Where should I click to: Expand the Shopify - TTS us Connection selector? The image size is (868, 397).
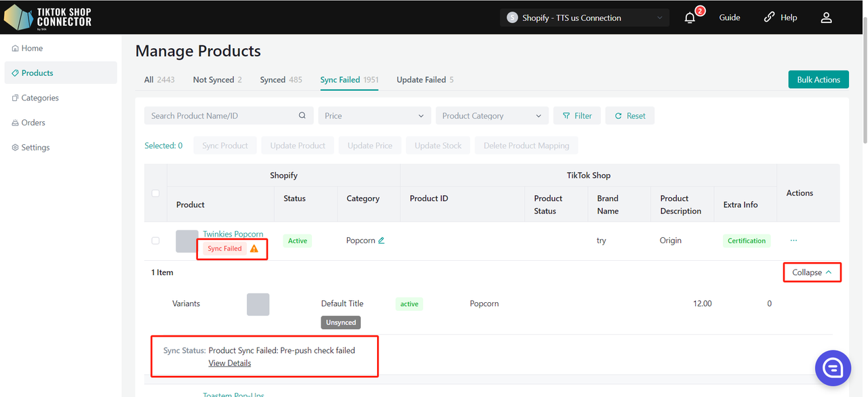(x=584, y=18)
